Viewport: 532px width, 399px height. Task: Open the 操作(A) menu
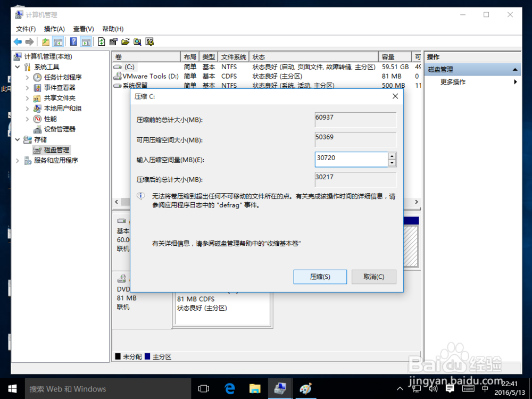click(54, 29)
